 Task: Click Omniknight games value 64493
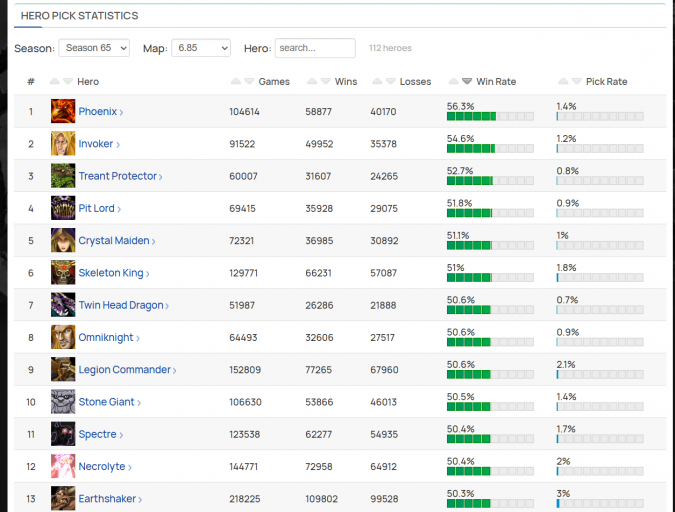243,338
